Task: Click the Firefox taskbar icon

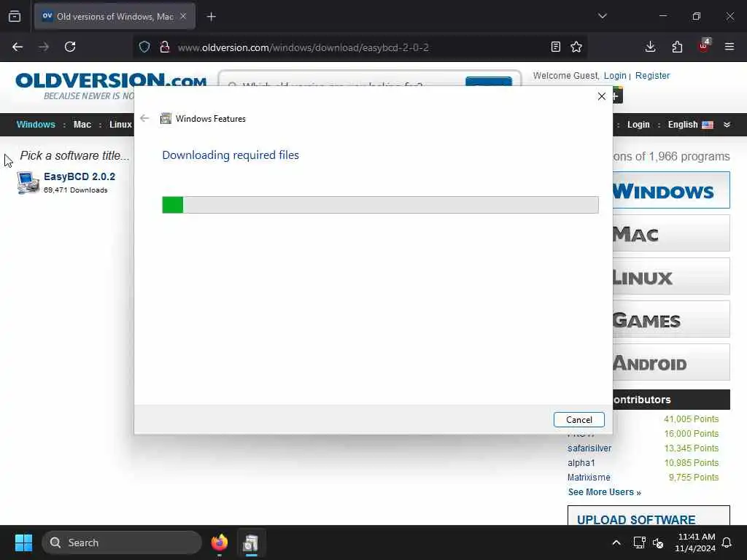Action: coord(219,542)
